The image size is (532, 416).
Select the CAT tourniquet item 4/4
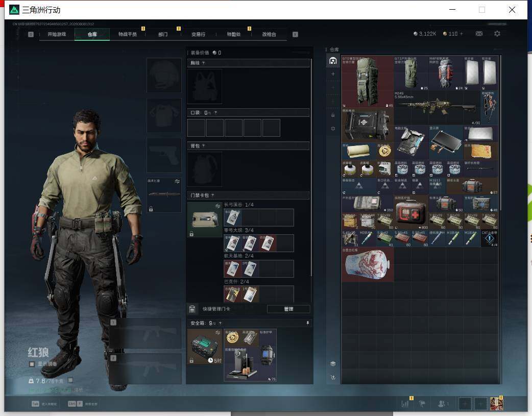tap(489, 238)
